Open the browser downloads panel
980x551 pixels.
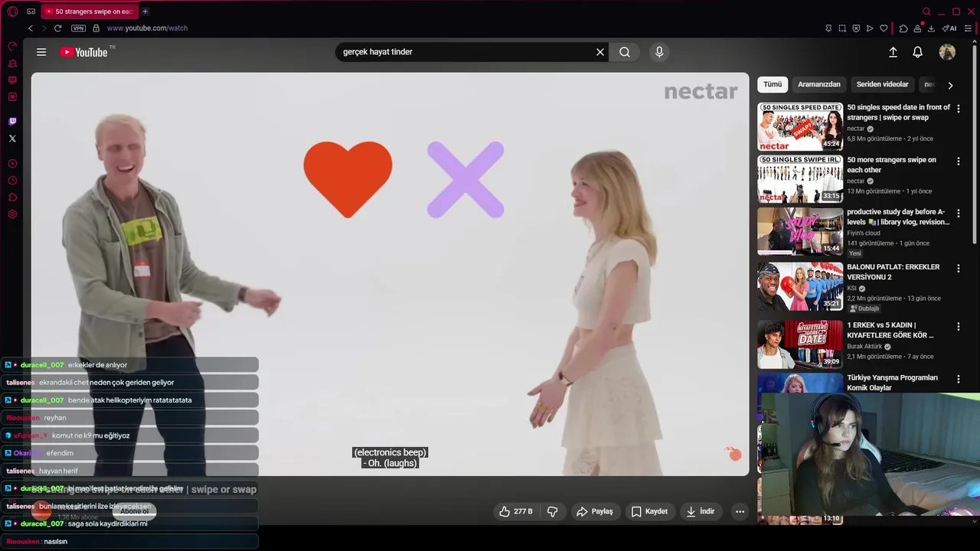click(931, 28)
